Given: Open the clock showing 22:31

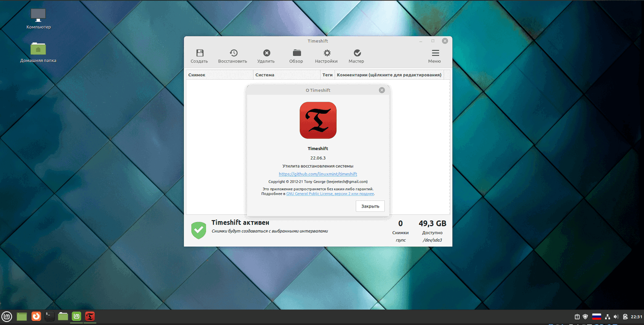Looking at the screenshot, I should pyautogui.click(x=636, y=317).
